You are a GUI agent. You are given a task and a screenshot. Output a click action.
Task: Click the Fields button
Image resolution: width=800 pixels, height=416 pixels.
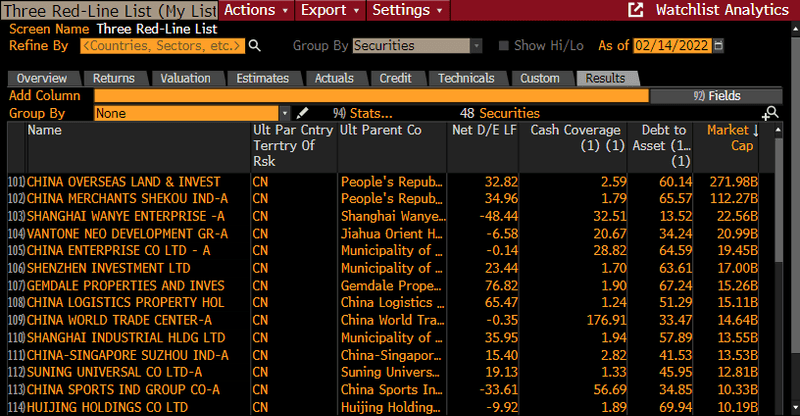click(x=716, y=96)
